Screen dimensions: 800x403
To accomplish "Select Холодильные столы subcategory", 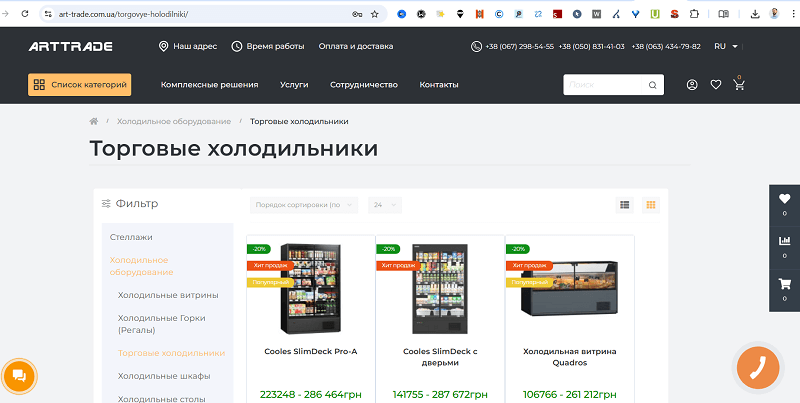I will [162, 399].
